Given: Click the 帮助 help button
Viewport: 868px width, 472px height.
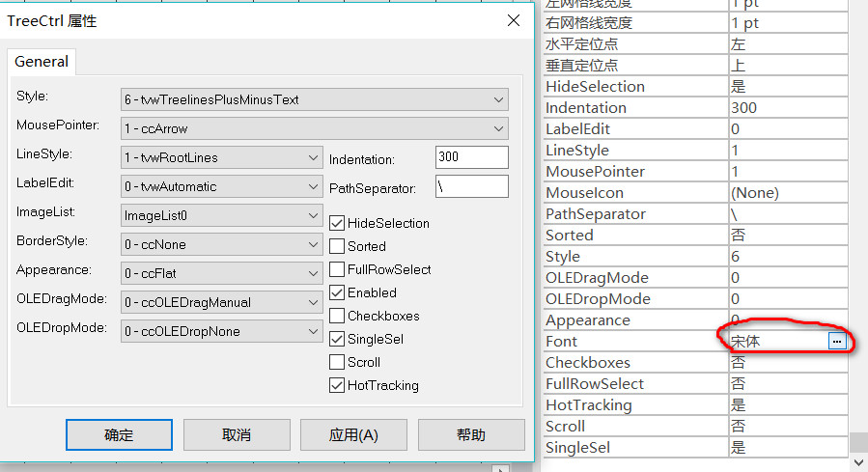Looking at the screenshot, I should point(471,435).
